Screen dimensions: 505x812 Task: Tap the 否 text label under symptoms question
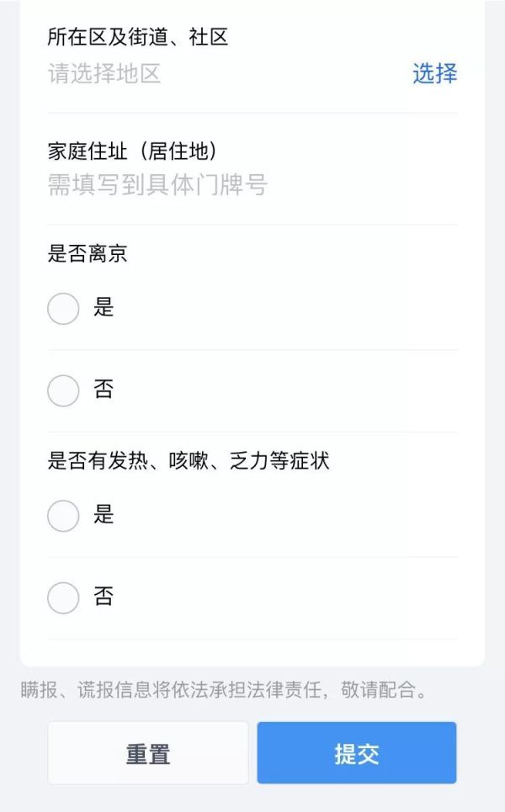coord(104,596)
